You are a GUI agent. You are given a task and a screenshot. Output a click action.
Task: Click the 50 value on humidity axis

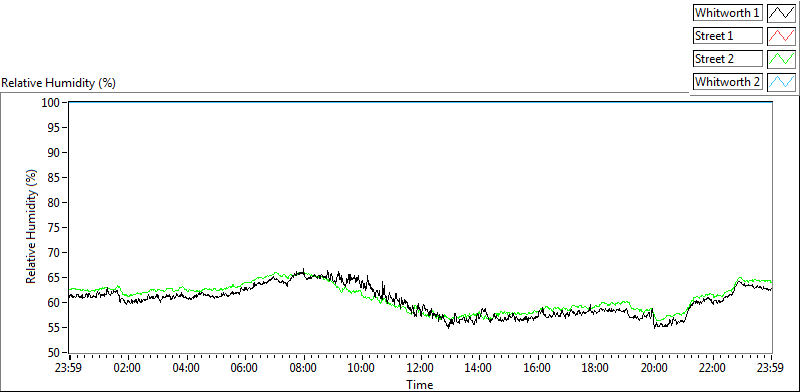coord(55,352)
